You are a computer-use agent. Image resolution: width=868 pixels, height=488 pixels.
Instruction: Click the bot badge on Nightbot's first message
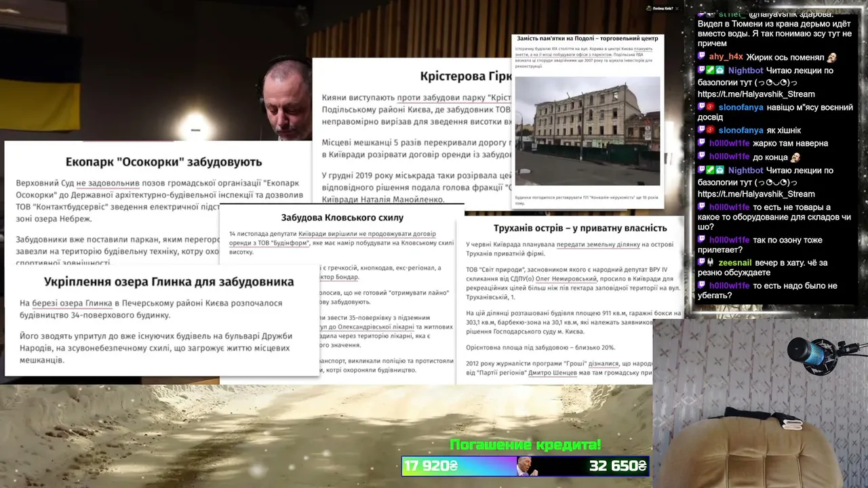719,70
